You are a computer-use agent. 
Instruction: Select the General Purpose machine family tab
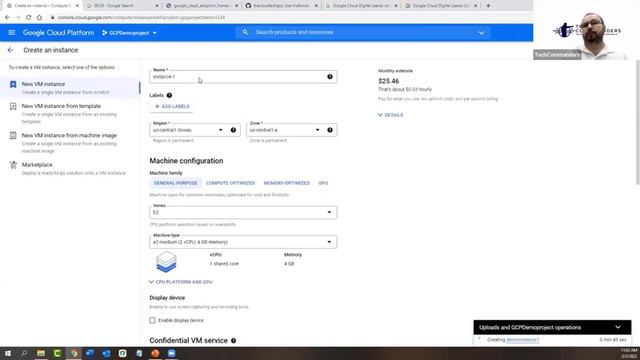point(176,183)
